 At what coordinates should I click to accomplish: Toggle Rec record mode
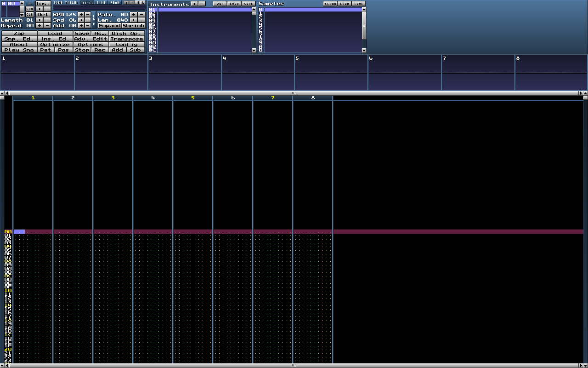pos(100,50)
